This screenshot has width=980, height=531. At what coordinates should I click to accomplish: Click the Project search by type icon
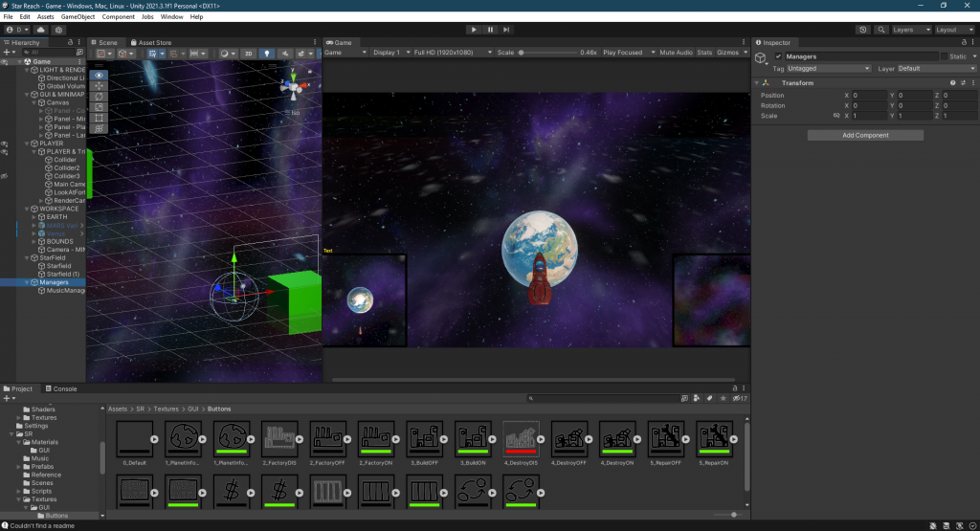click(697, 398)
